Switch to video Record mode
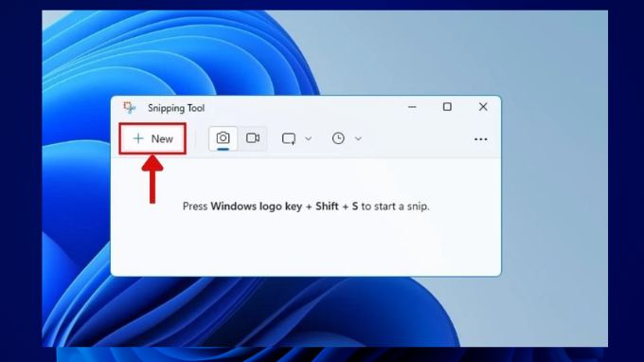Viewport: 644px width, 362px height. click(x=253, y=138)
